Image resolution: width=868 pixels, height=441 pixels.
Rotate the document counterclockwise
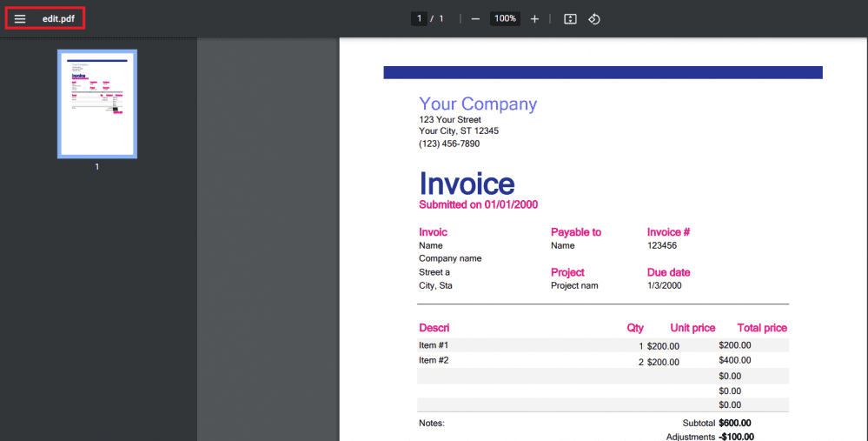(x=594, y=19)
